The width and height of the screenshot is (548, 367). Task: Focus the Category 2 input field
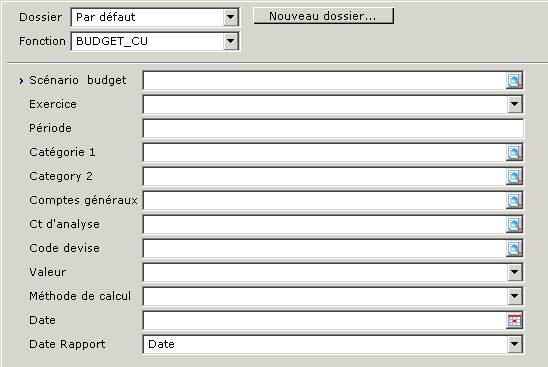pos(325,177)
